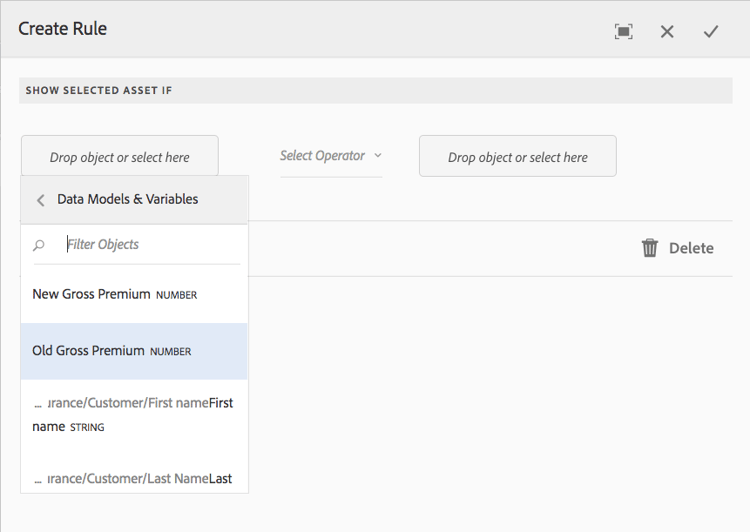
Task: Select Old Gross Premium number item
Action: pos(88,351)
